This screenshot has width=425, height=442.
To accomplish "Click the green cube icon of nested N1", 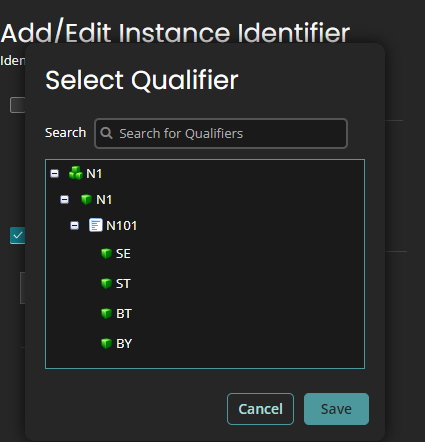I will coord(86,199).
